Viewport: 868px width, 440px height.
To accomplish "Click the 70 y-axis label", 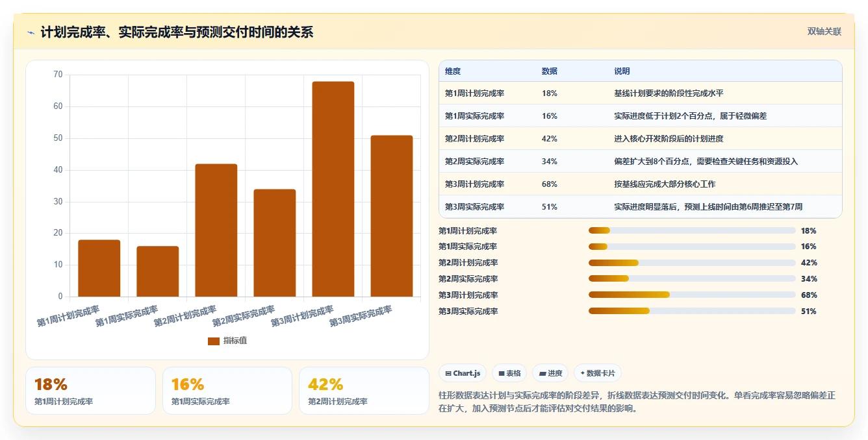I will point(58,75).
